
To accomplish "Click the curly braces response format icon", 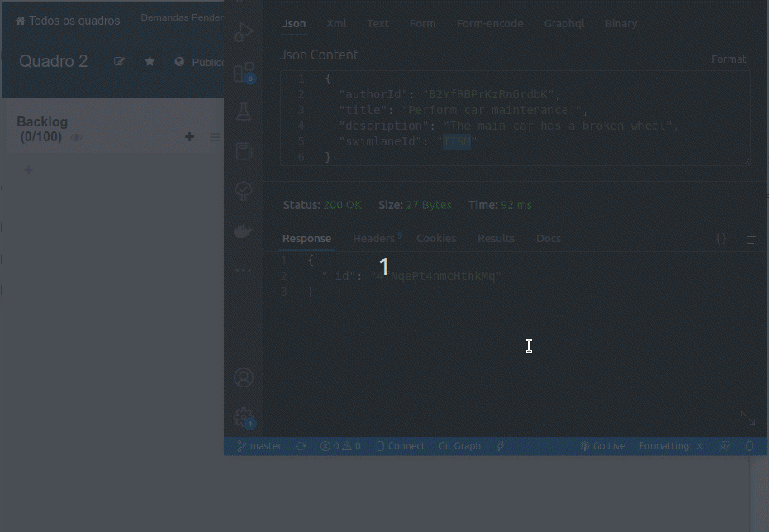I will tap(721, 238).
